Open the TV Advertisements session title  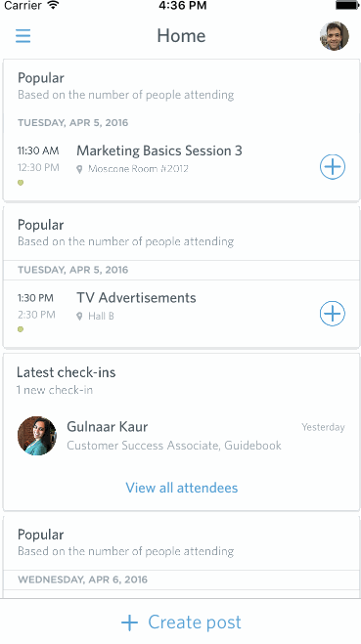click(x=136, y=297)
